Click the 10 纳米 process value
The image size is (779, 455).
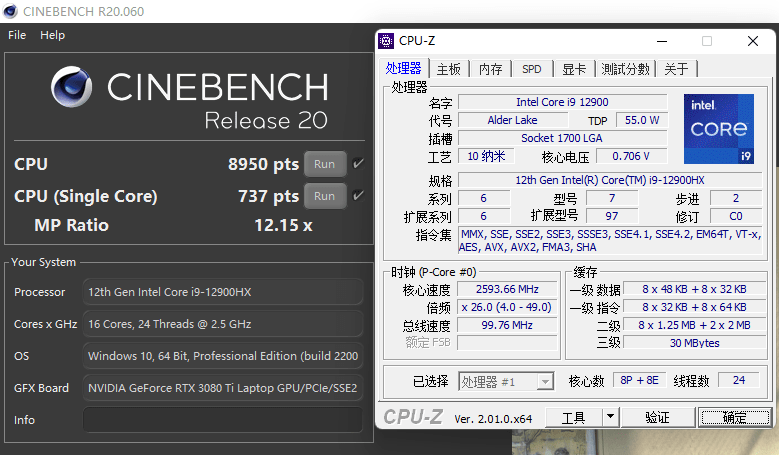(x=486, y=156)
